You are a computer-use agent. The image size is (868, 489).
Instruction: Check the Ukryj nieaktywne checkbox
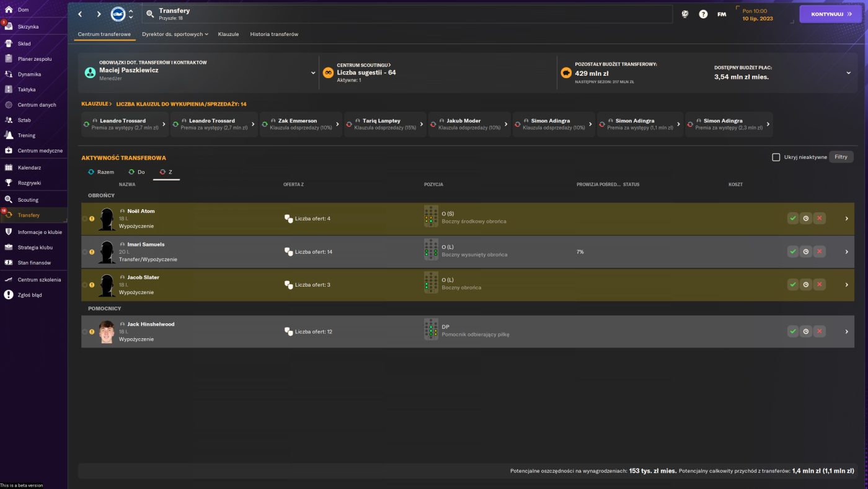776,157
